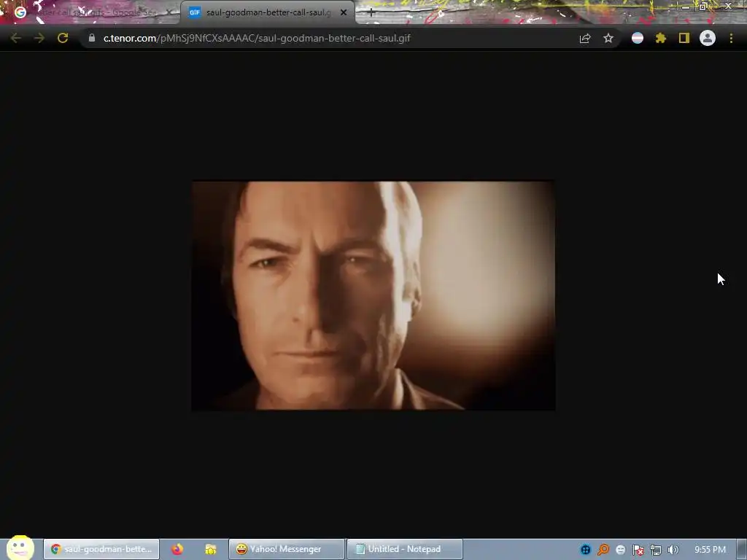
Task: Switch to the Yahoo! Messenger taskbar window
Action: (x=286, y=549)
